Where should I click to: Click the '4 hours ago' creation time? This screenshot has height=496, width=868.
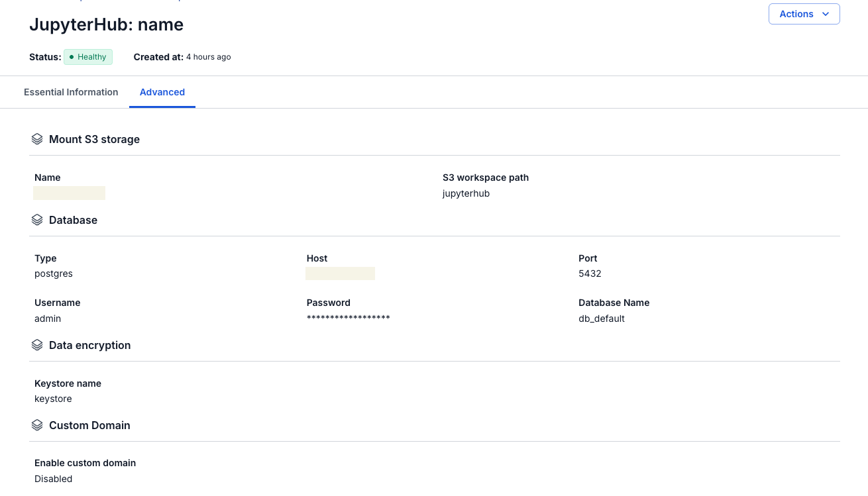tap(209, 57)
